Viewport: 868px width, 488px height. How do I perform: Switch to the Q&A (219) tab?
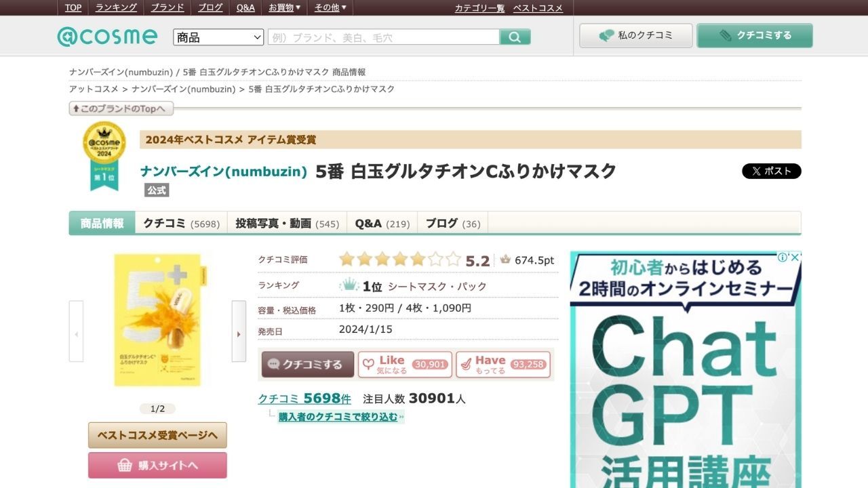click(x=382, y=223)
